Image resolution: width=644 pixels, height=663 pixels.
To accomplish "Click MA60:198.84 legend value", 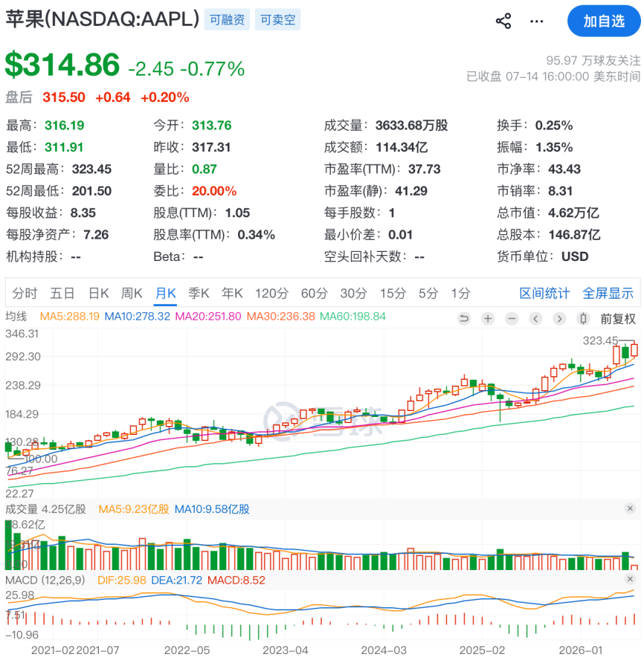I will tap(353, 317).
